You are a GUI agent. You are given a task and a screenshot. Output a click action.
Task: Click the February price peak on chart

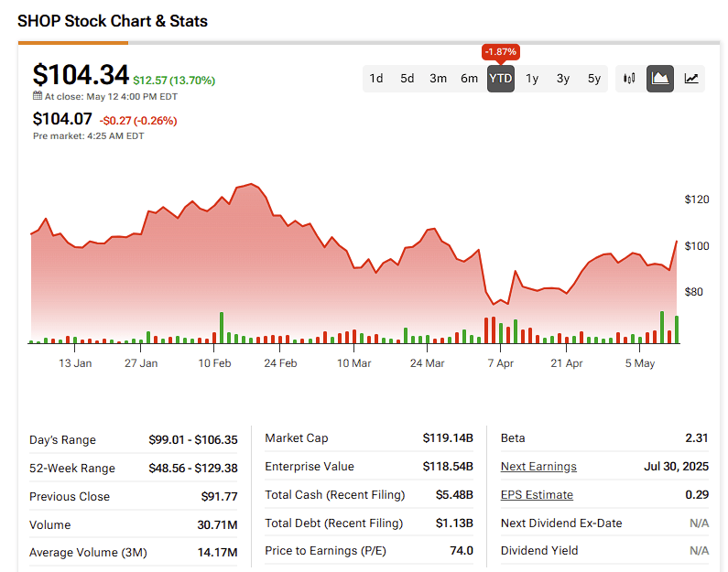click(251, 184)
